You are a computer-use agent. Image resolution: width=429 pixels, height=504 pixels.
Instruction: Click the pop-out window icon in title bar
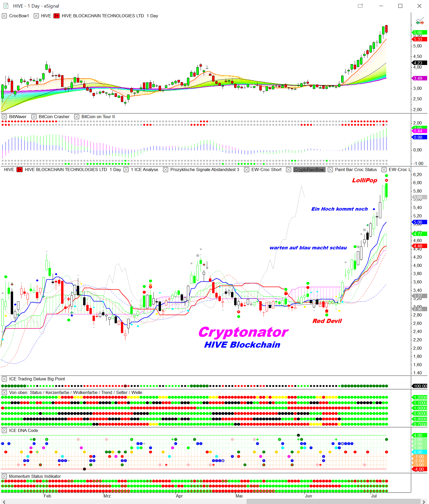[360, 6]
